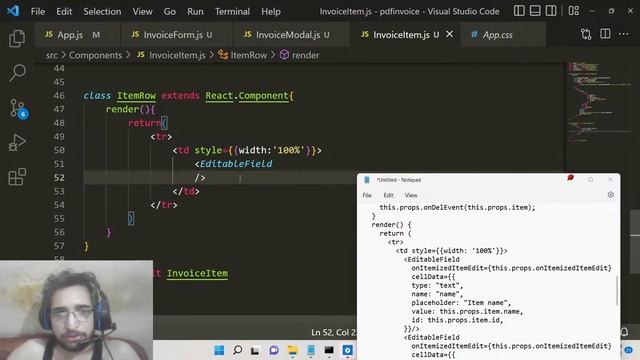Viewport: 640px width, 360px height.
Task: Close the InvoiceItem.js tab
Action: (x=449, y=34)
